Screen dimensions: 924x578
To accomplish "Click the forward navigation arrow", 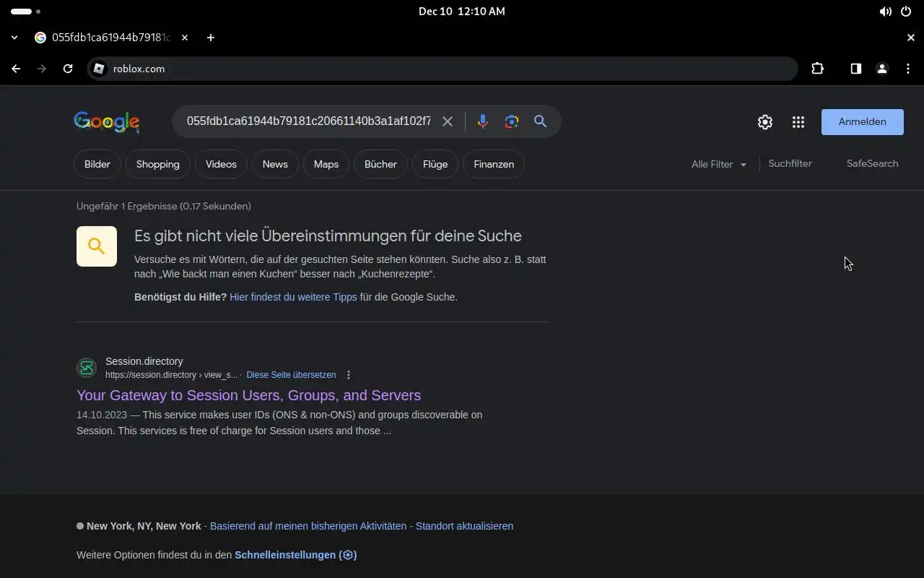I will click(42, 69).
